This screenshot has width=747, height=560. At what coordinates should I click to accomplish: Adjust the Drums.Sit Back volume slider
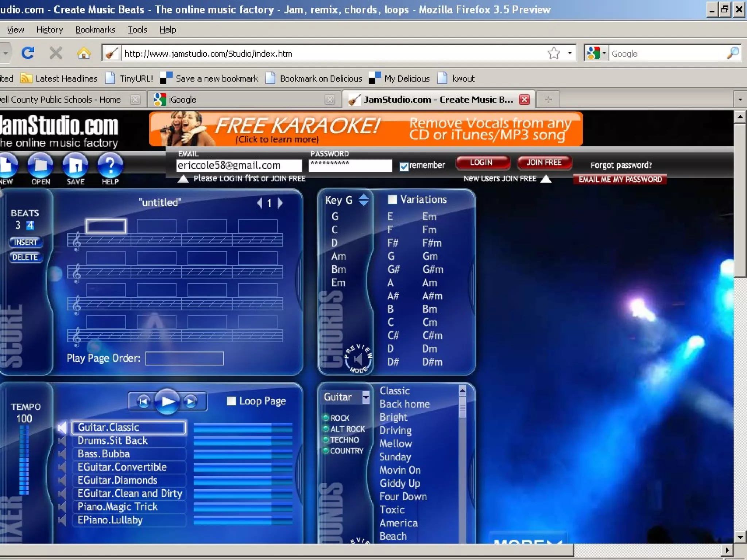243,441
